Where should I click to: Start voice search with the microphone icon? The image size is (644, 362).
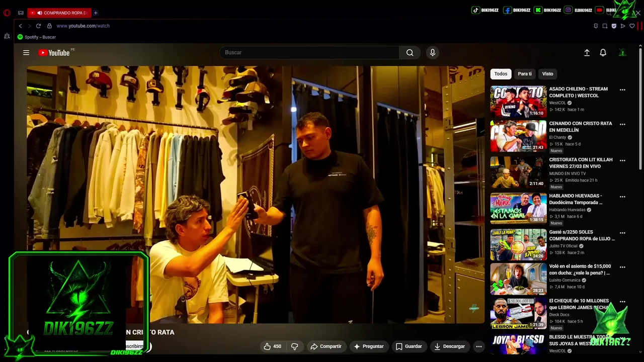click(432, 53)
